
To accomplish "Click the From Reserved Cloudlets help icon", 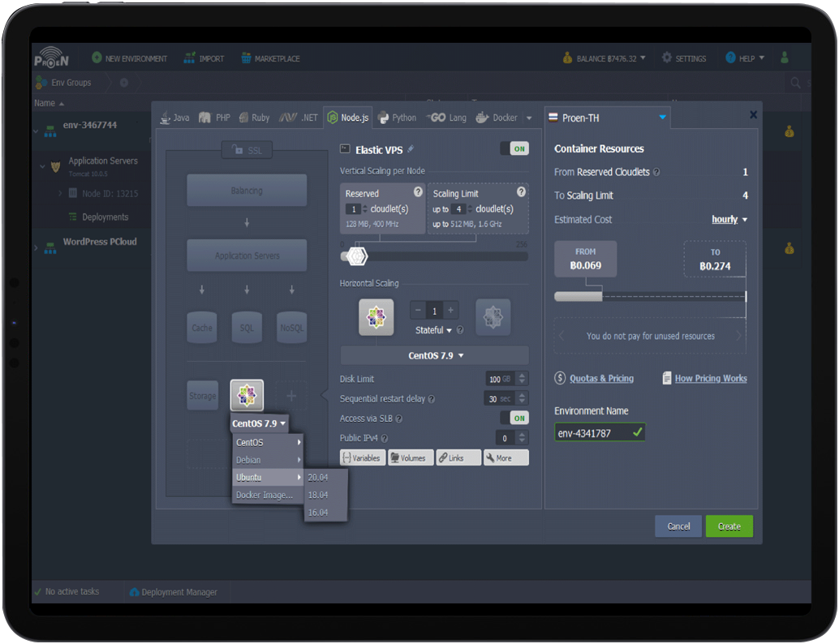I will [656, 172].
